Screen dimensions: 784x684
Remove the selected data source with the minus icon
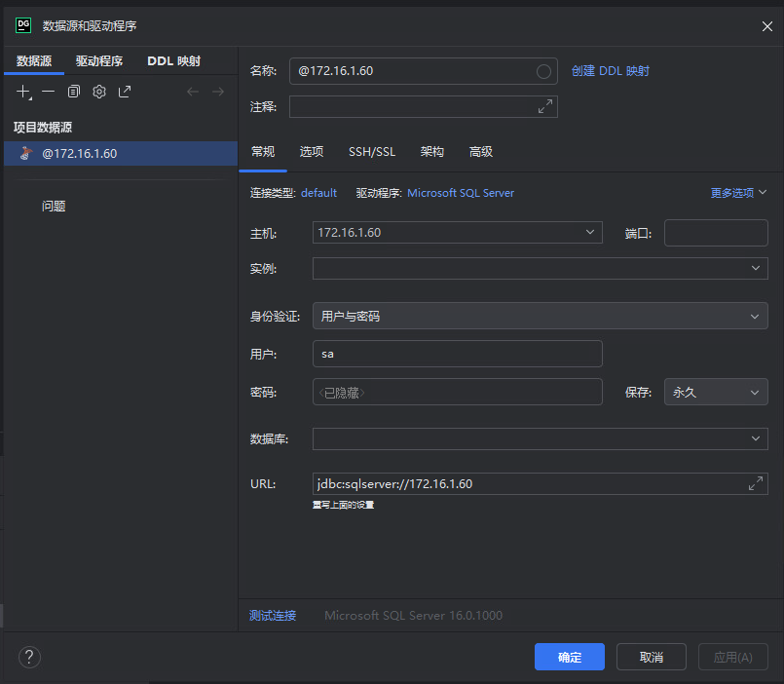[x=49, y=92]
